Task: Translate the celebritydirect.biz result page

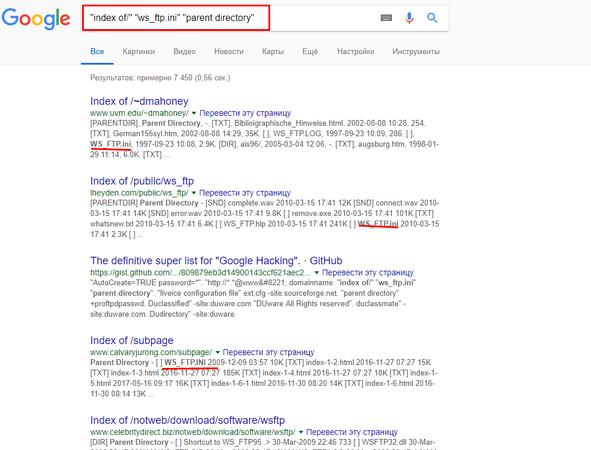Action: click(x=352, y=432)
